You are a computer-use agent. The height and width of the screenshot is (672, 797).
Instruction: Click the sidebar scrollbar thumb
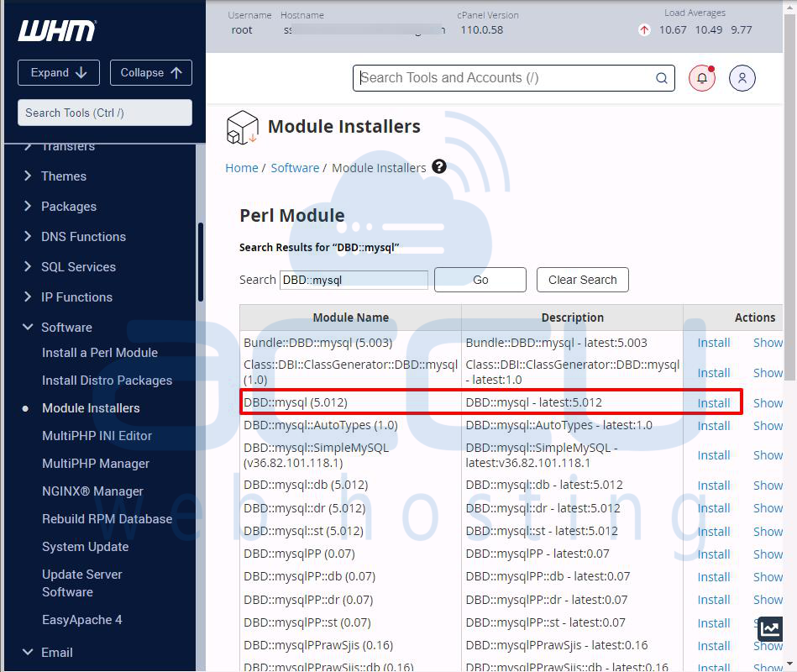coord(200,262)
